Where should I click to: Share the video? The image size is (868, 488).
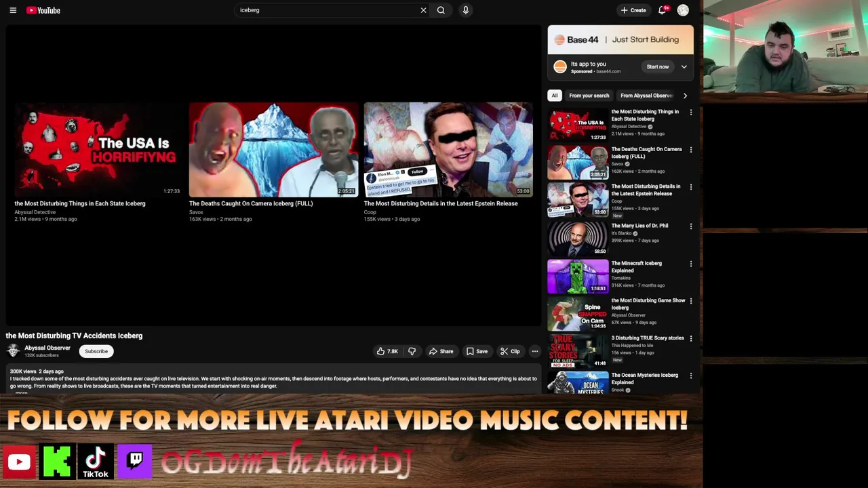(441, 351)
